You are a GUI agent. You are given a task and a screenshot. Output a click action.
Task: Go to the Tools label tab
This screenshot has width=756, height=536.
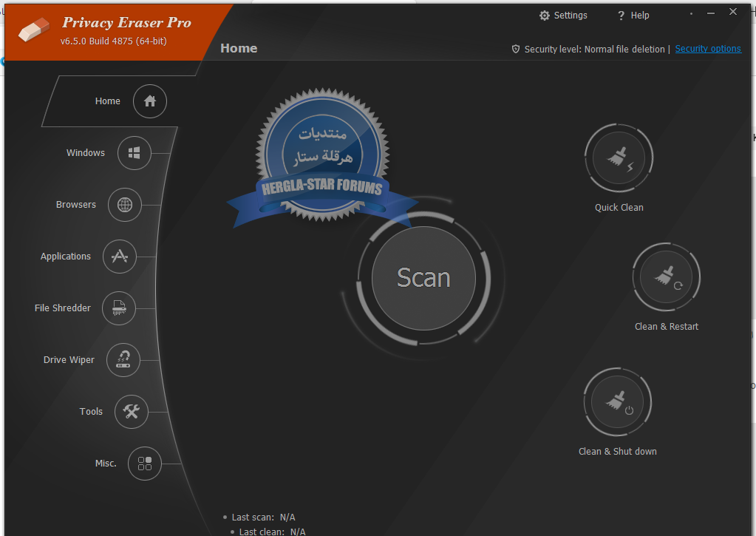pos(91,412)
